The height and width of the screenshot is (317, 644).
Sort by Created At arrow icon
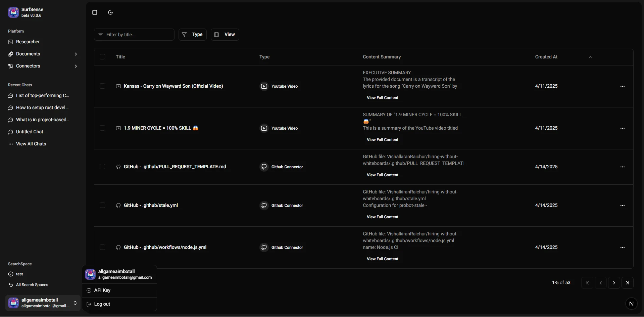[590, 57]
